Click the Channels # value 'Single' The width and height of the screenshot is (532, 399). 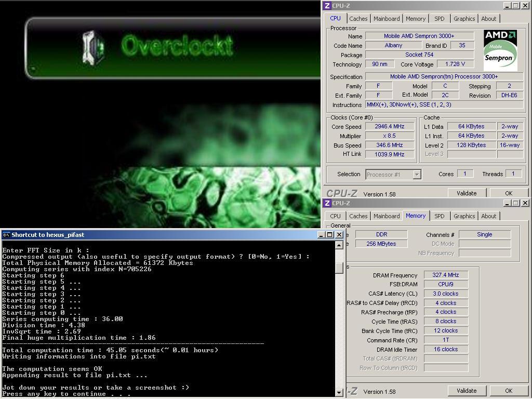coord(485,234)
